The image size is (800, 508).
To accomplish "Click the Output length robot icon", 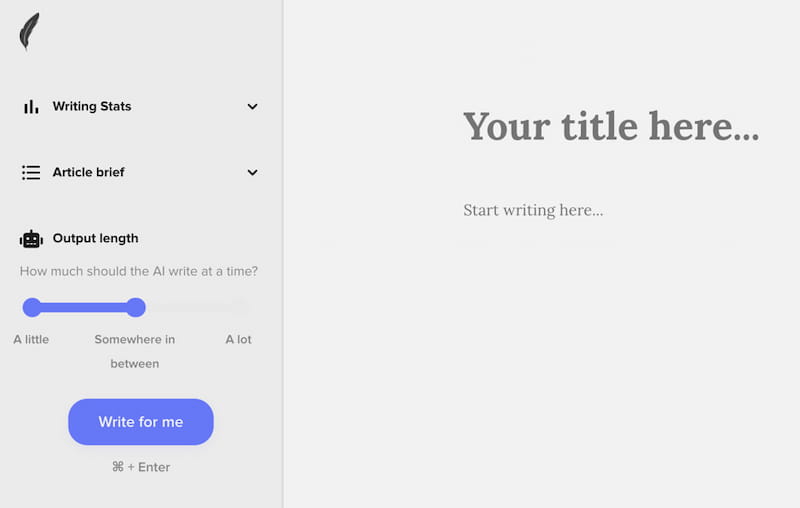I will click(x=31, y=239).
